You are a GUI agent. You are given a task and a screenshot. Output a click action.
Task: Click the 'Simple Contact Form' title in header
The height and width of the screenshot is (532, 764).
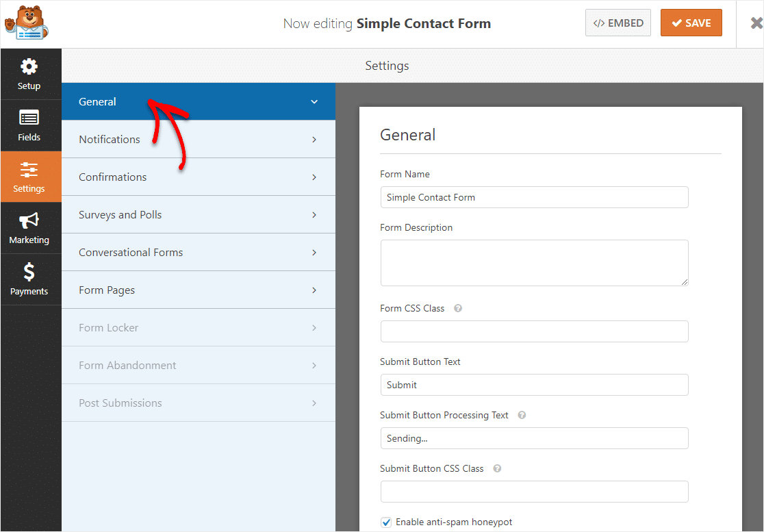(423, 23)
